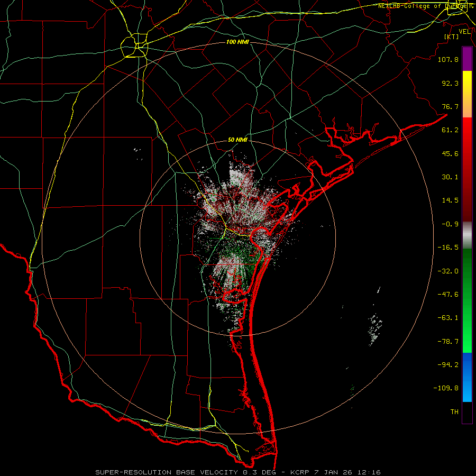Click the yellow-orange segment of color bar
This screenshot has height=476, width=476.
tap(467, 94)
